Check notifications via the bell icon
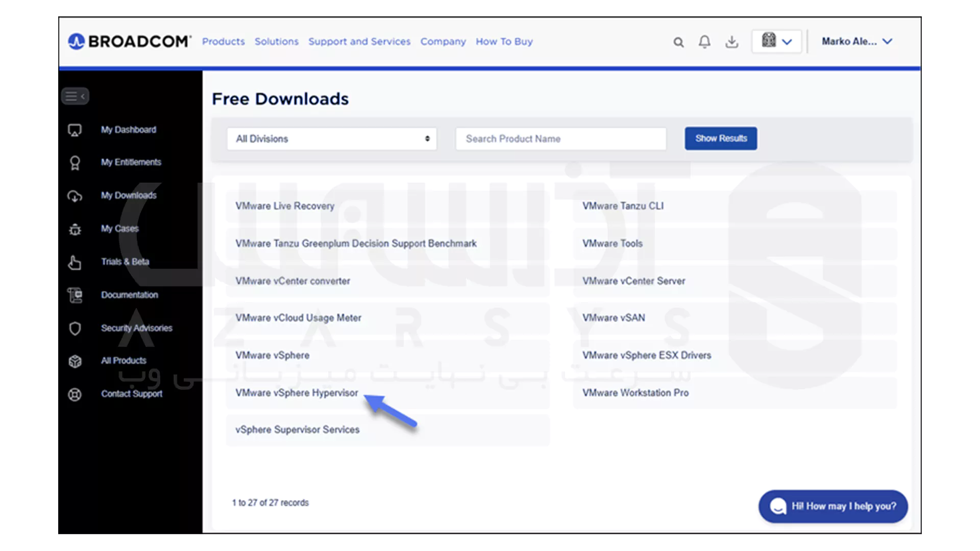The height and width of the screenshot is (551, 980). (705, 42)
